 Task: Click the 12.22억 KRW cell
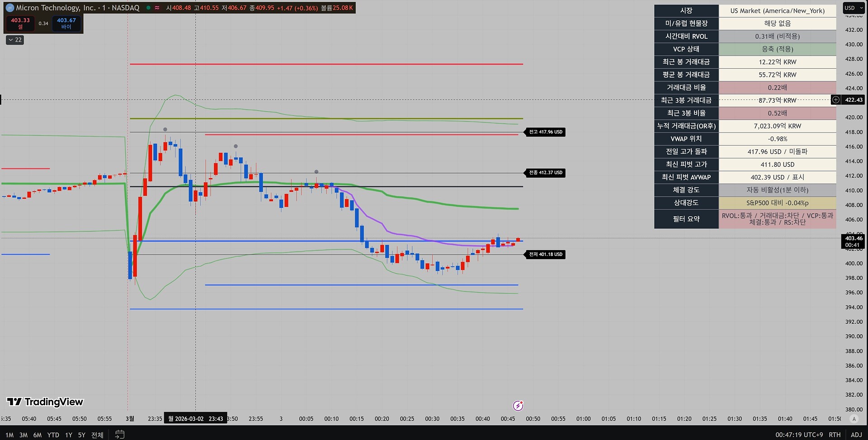tap(778, 62)
